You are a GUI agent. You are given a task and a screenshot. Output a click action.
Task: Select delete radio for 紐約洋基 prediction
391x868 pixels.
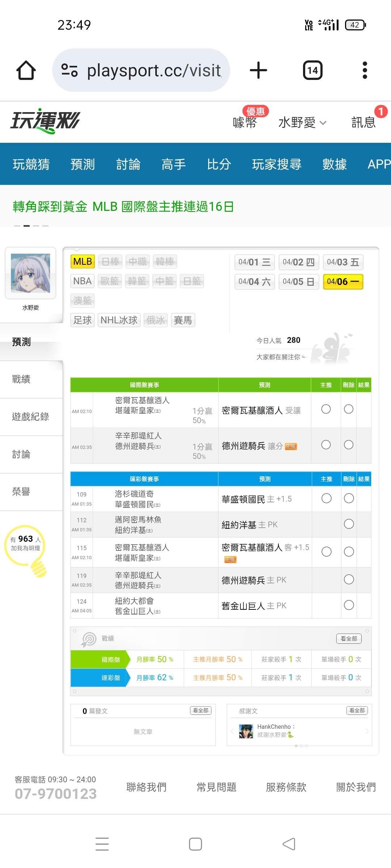click(x=349, y=524)
